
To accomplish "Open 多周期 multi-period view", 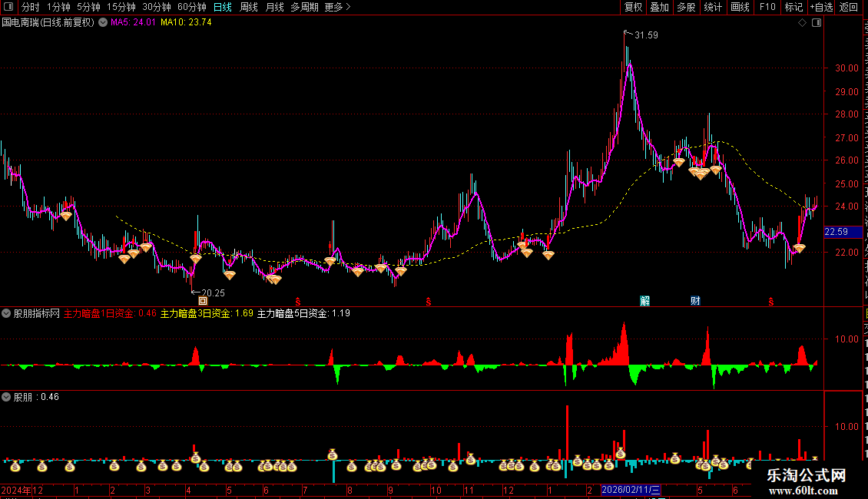I will [304, 7].
